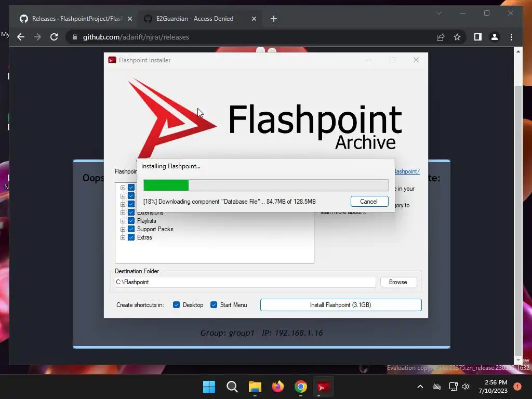532x399 pixels.
Task: Open the notification badge in taskbar
Action: (517, 387)
